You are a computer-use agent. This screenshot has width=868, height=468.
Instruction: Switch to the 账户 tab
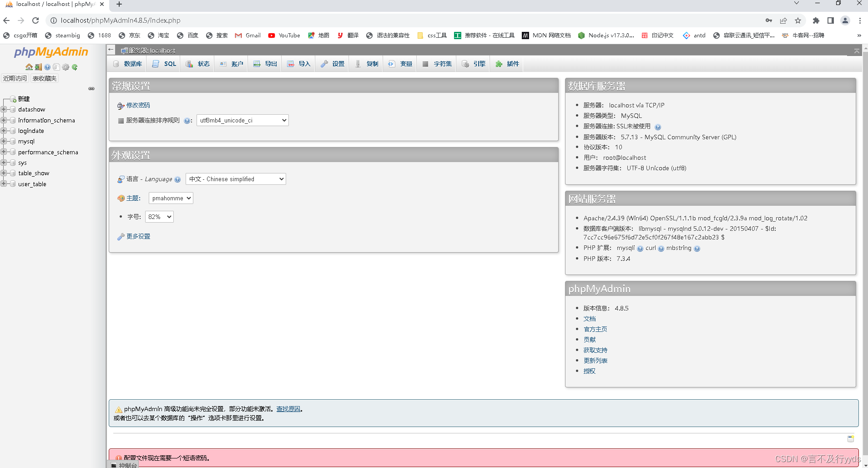click(x=231, y=64)
